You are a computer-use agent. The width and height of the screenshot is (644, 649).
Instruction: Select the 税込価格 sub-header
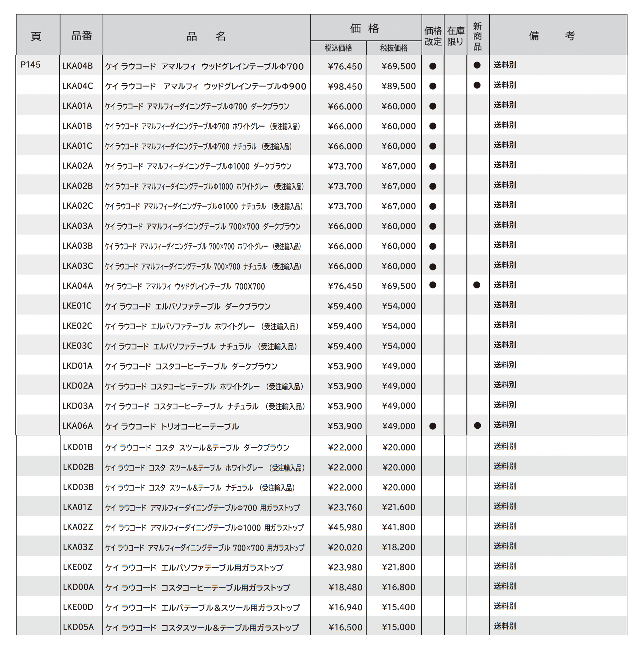tap(338, 48)
